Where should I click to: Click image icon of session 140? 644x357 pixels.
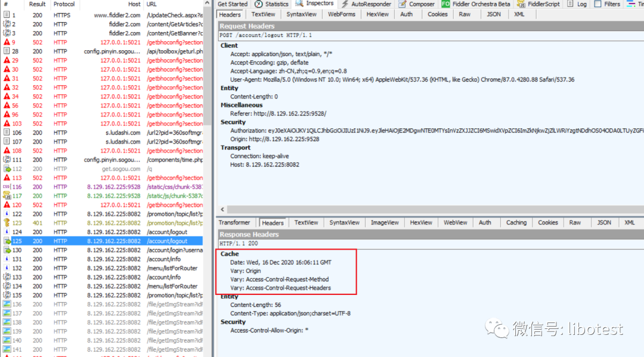[7, 340]
